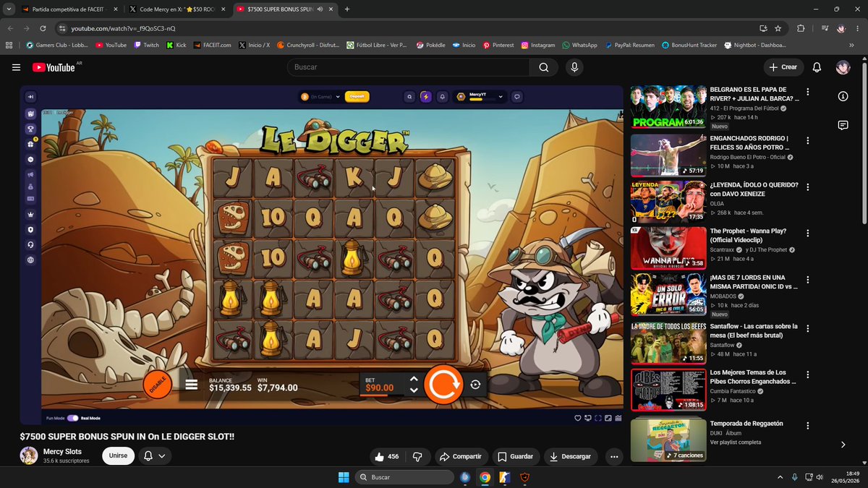
Task: Click the shield icon in casino sidebar
Action: tap(31, 229)
